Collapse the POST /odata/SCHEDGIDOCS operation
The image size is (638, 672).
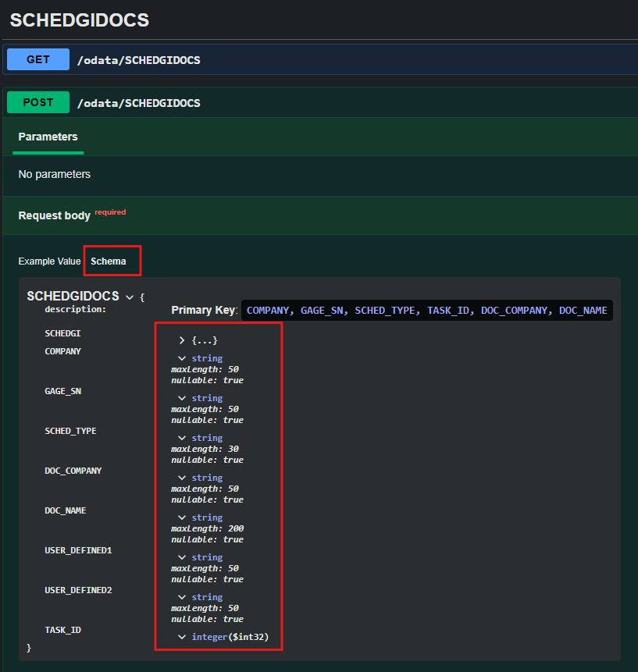[321, 102]
